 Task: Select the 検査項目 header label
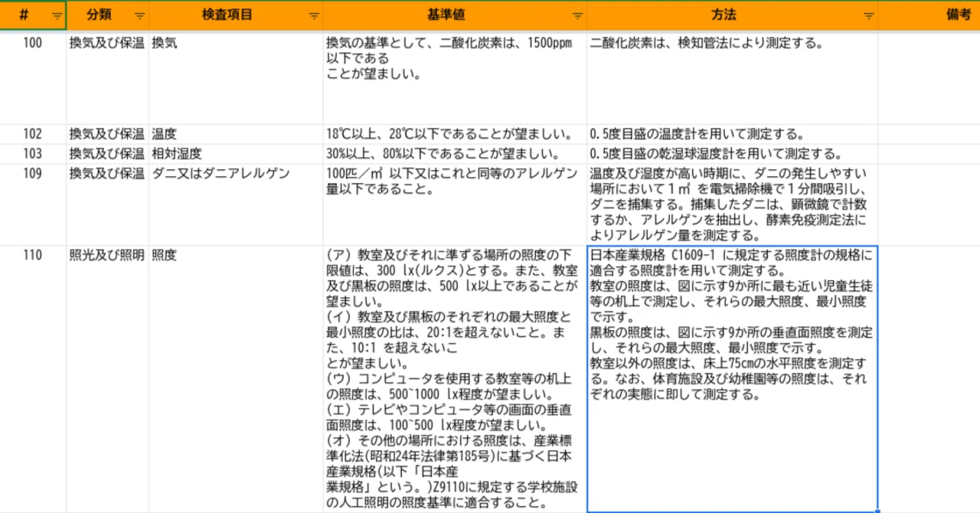click(227, 15)
